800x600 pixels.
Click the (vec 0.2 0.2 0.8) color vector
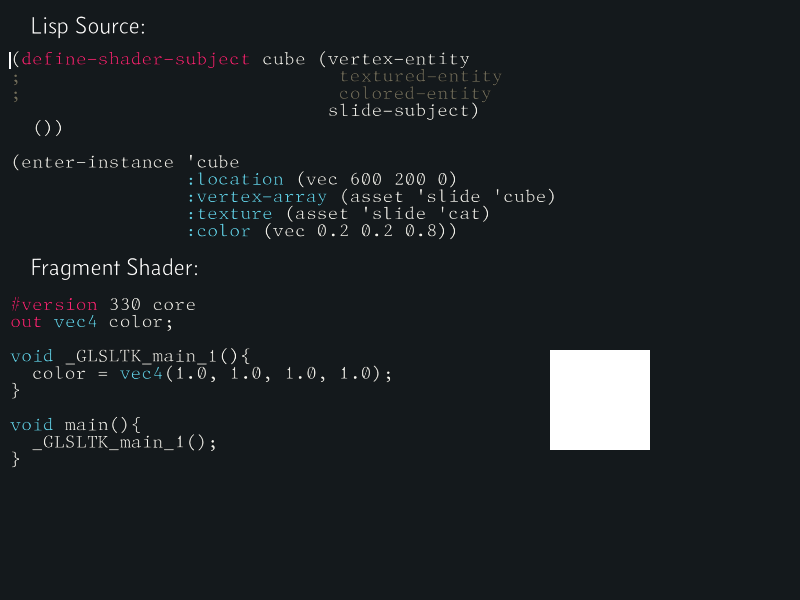pyautogui.click(x=355, y=231)
